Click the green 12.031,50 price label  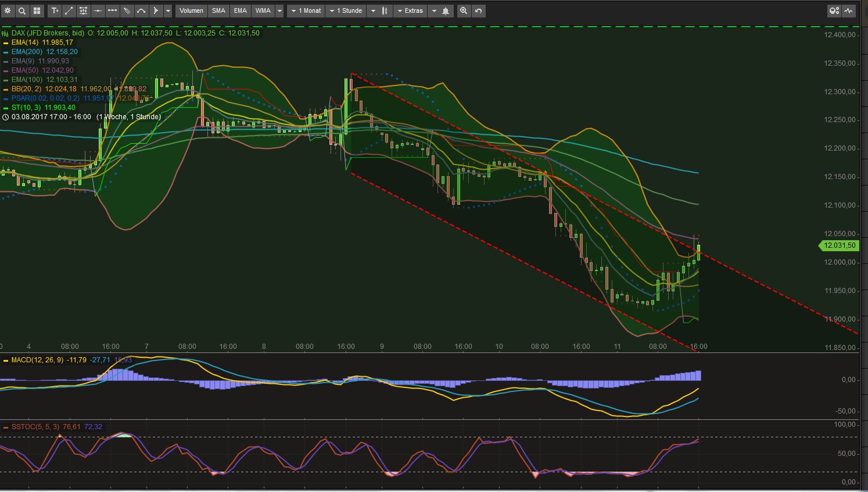(839, 245)
